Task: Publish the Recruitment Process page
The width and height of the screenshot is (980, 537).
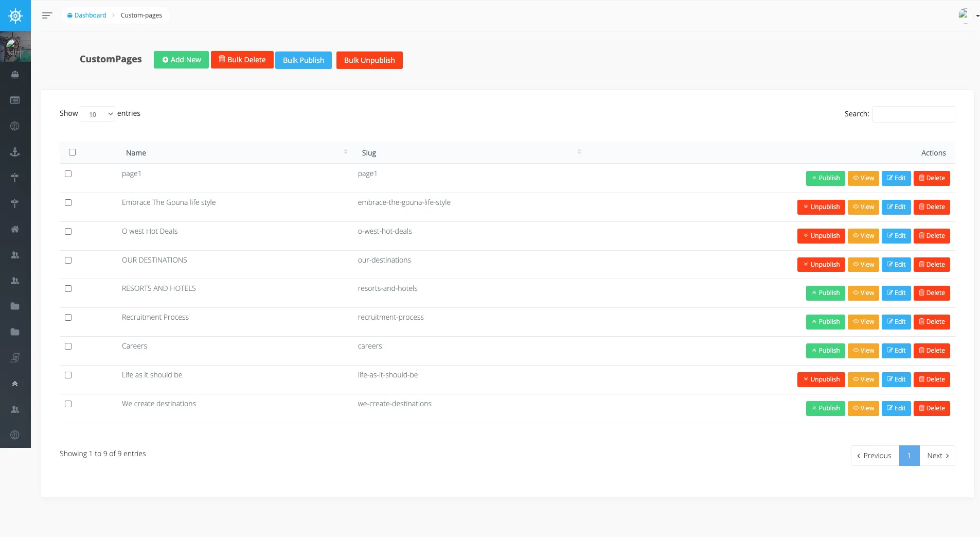Action: point(825,322)
